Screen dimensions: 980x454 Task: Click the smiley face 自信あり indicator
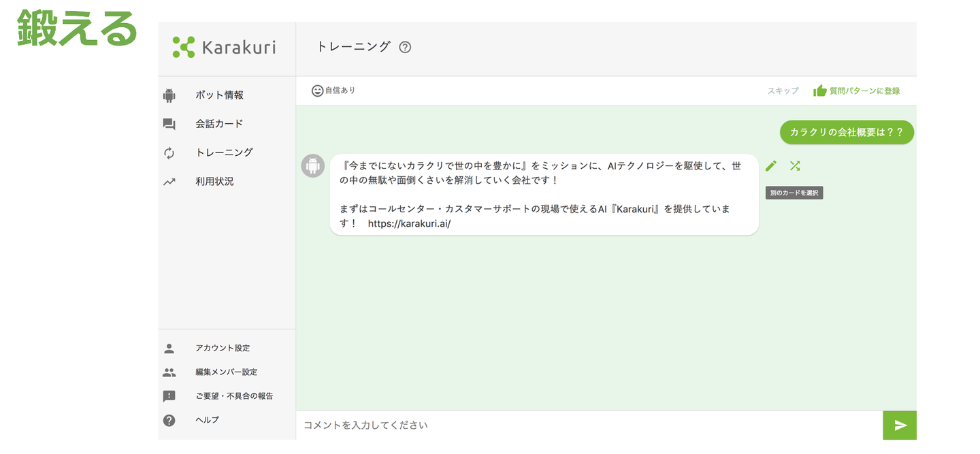click(x=317, y=91)
